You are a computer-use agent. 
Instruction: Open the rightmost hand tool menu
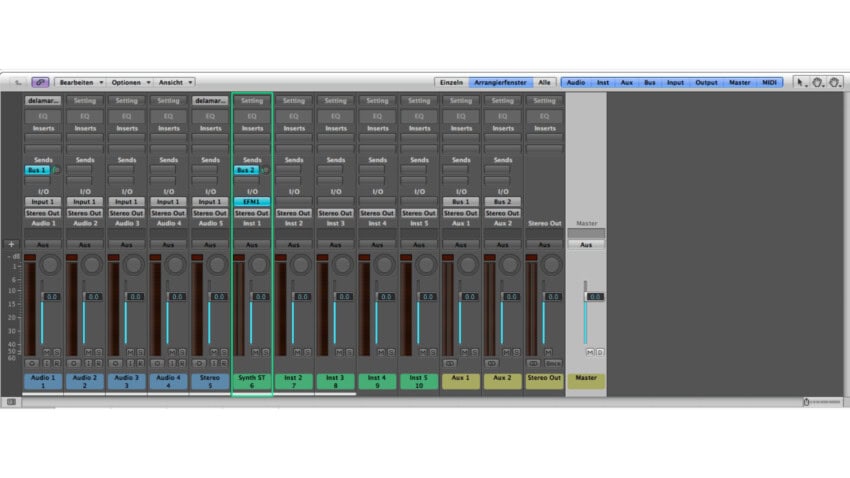835,82
